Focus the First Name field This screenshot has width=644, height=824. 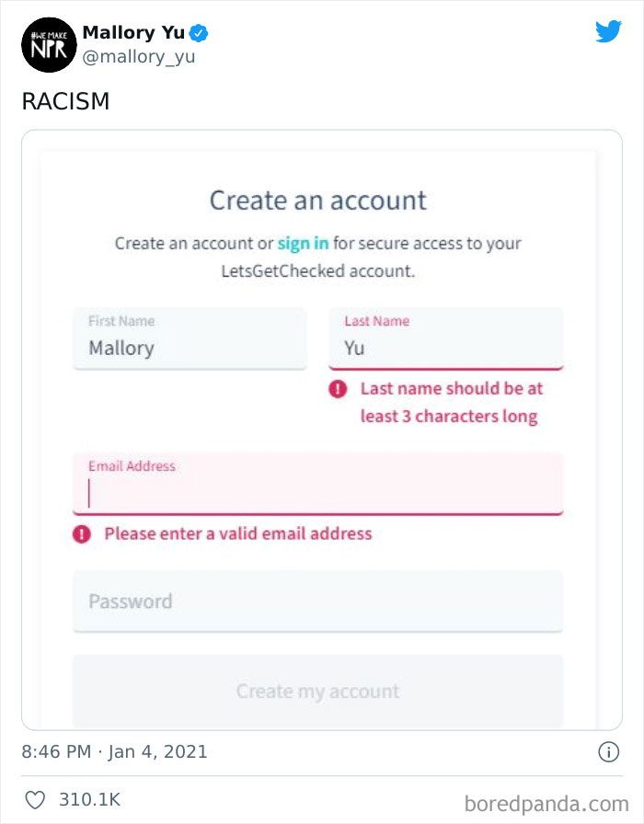[190, 339]
